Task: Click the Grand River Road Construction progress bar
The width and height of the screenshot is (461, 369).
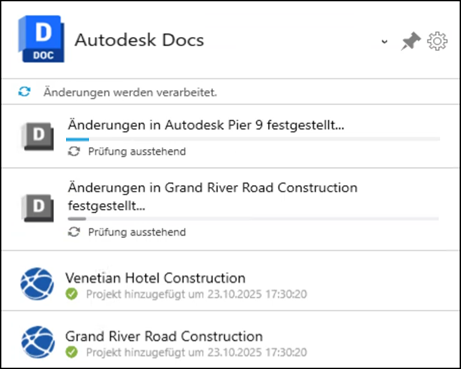Action: 253,219
